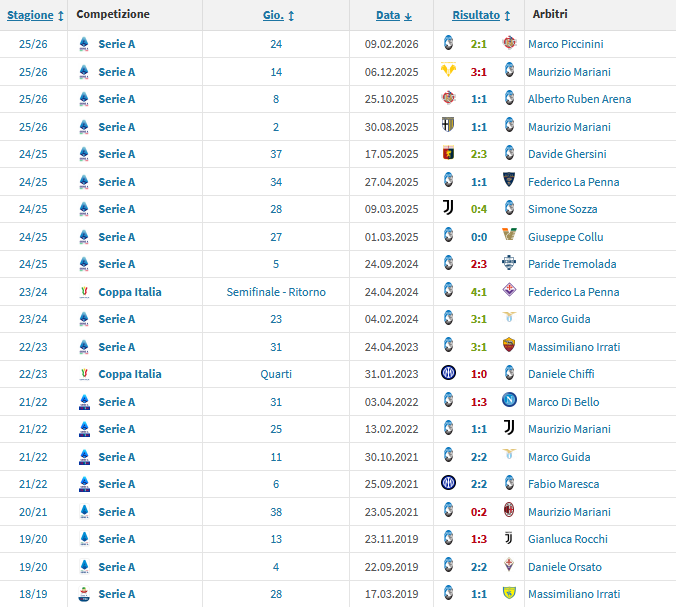Open the Genoa crest on 17.05.2025 row

[448, 154]
